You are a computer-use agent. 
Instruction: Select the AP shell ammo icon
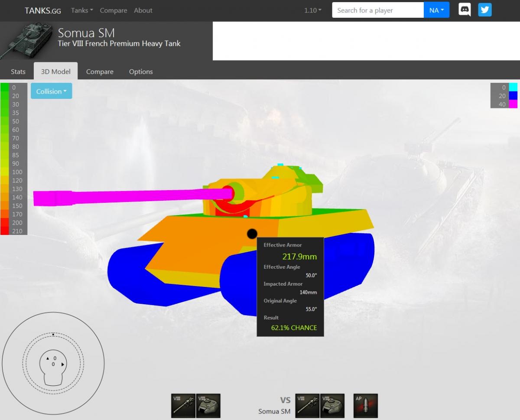click(366, 406)
